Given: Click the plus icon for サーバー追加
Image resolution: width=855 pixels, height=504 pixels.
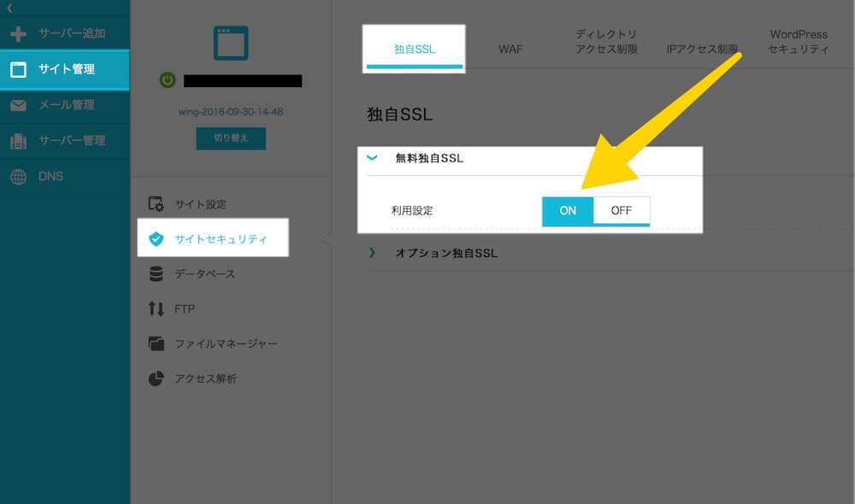Looking at the screenshot, I should pyautogui.click(x=18, y=34).
